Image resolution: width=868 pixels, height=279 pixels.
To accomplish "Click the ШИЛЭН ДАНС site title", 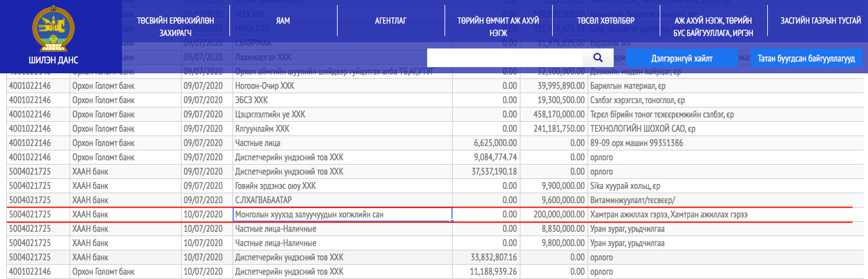I will point(53,61).
